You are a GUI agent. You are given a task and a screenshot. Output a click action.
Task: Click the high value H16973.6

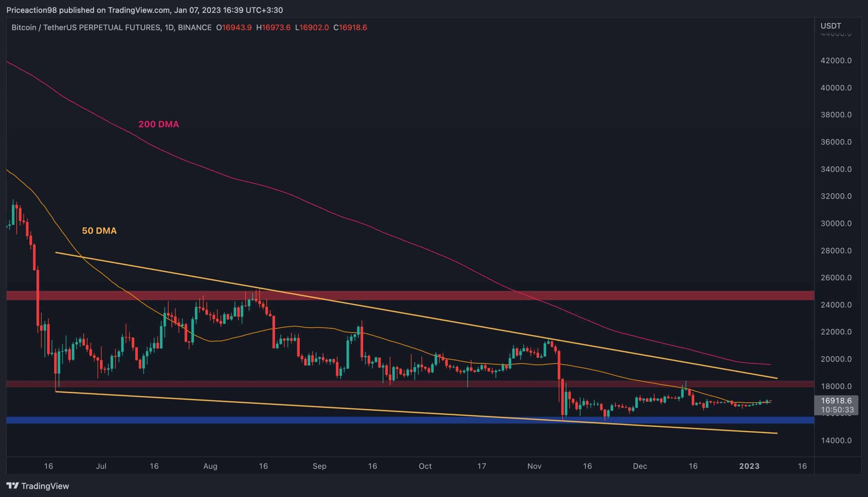point(273,28)
